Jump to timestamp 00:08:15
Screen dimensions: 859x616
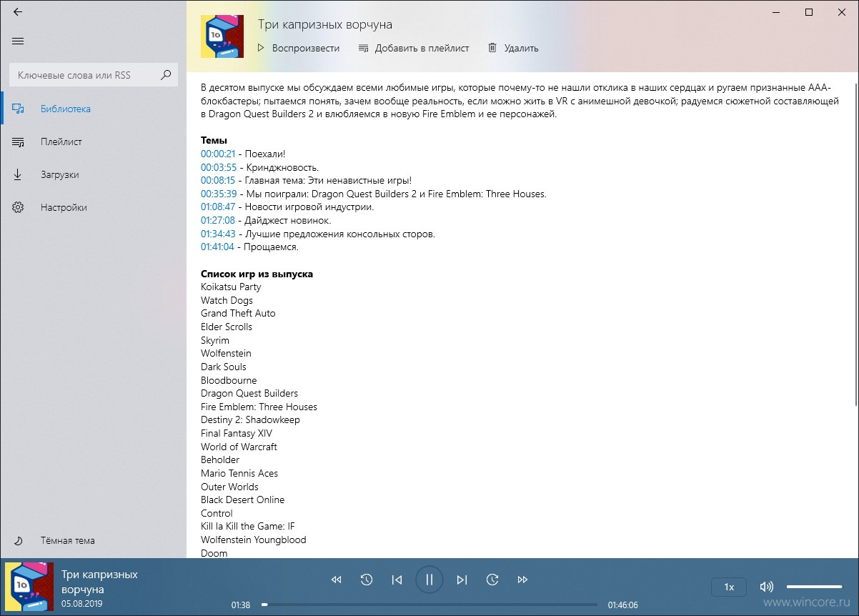(x=218, y=181)
